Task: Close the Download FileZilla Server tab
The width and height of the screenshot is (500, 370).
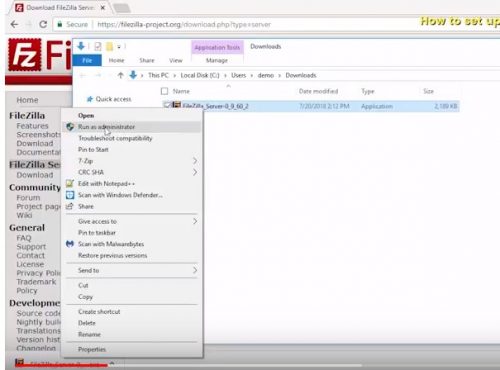Action: pos(103,7)
